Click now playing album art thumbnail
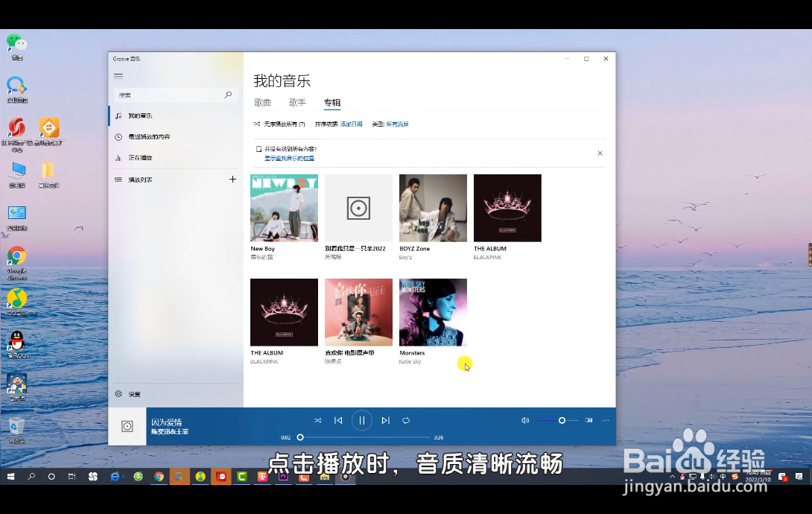This screenshot has height=514, width=812. pyautogui.click(x=127, y=427)
